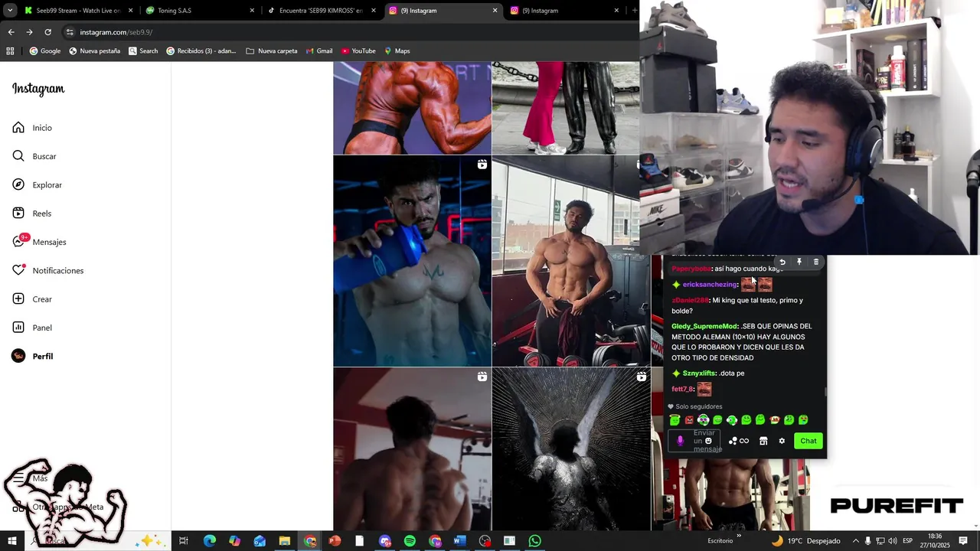Image resolution: width=980 pixels, height=551 pixels.
Task: Expand the Nueva carpeta bookmark folder
Action: click(272, 51)
